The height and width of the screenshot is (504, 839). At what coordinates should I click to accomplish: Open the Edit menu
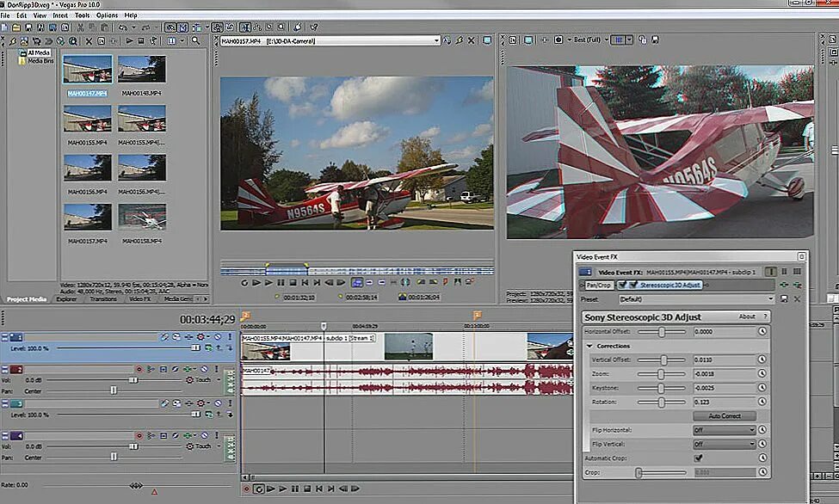click(x=22, y=15)
